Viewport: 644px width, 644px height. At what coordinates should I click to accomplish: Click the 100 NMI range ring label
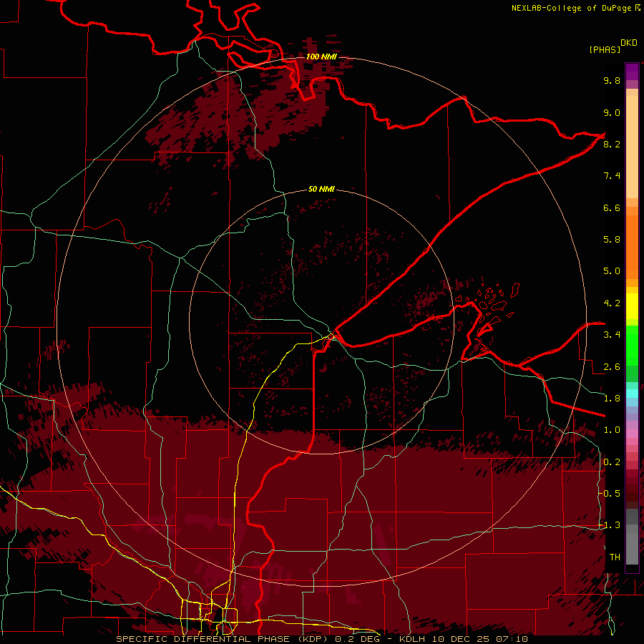click(x=321, y=57)
